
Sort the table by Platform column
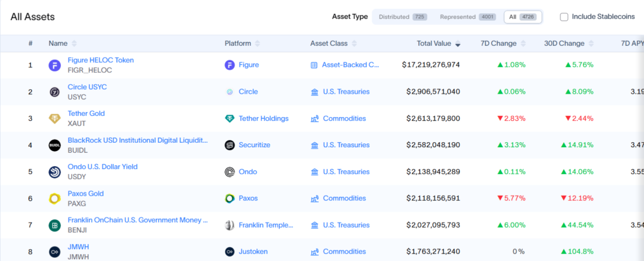tap(242, 43)
